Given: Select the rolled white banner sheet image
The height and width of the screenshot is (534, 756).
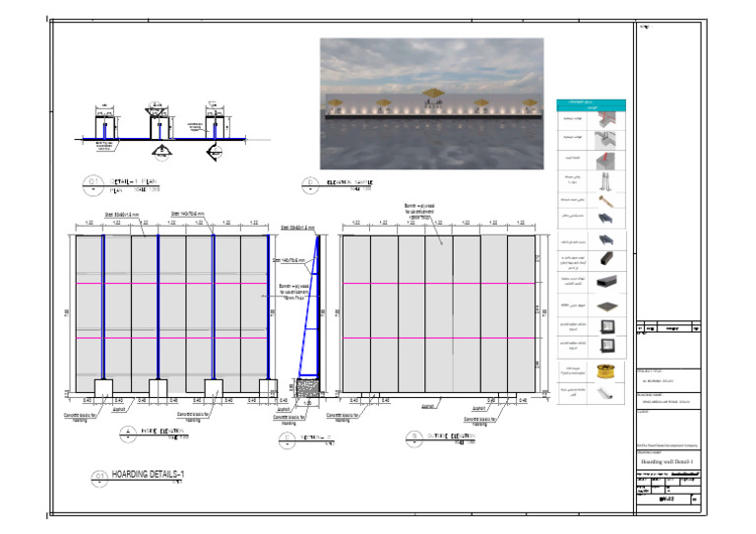Looking at the screenshot, I should click(604, 394).
